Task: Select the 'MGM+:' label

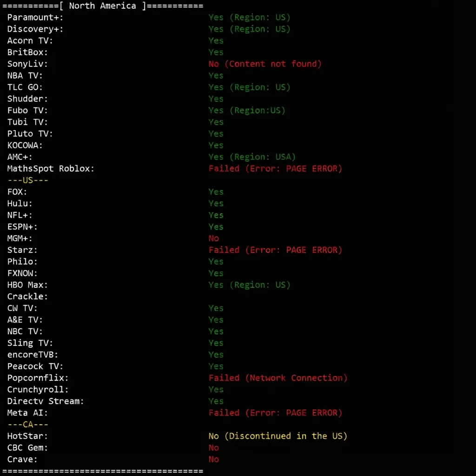Action: [x=20, y=238]
